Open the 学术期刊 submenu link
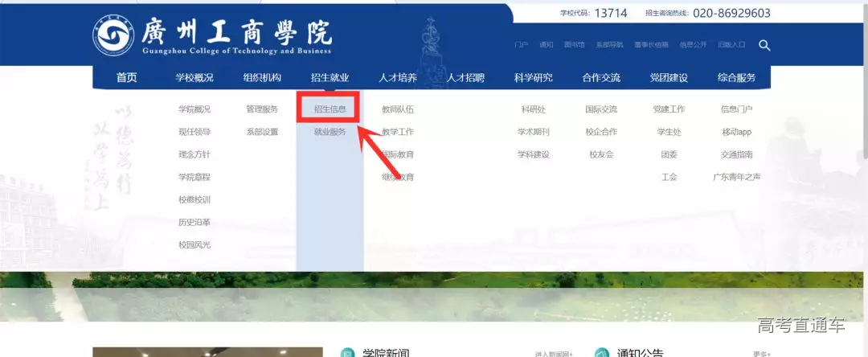This screenshot has width=868, height=357. tap(534, 131)
